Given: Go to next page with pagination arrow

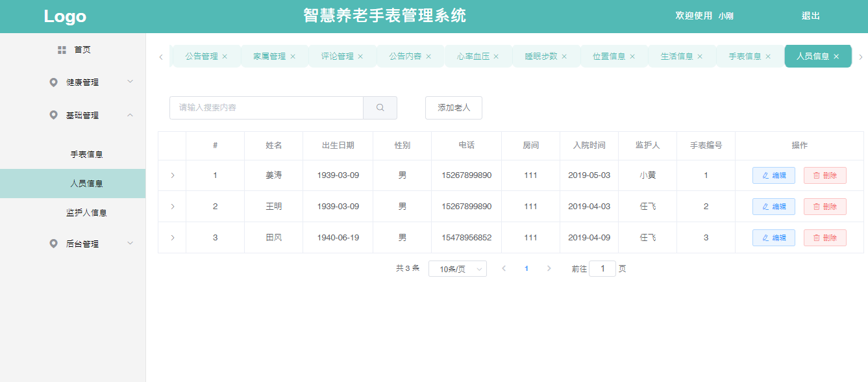Looking at the screenshot, I should pos(549,268).
